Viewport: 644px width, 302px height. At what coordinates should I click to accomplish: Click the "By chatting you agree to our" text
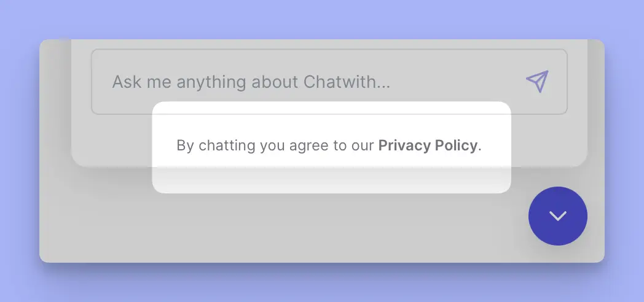point(275,145)
